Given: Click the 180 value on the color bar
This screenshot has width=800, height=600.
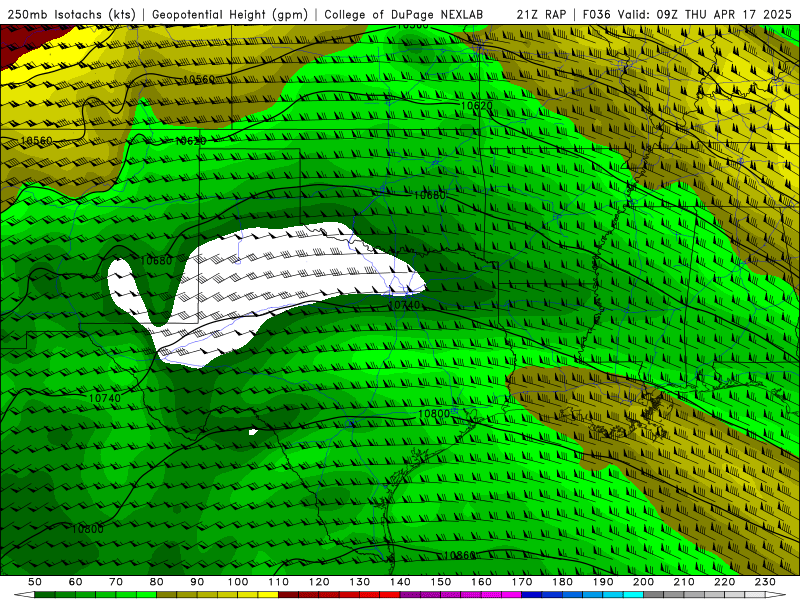Looking at the screenshot, I should 562,582.
